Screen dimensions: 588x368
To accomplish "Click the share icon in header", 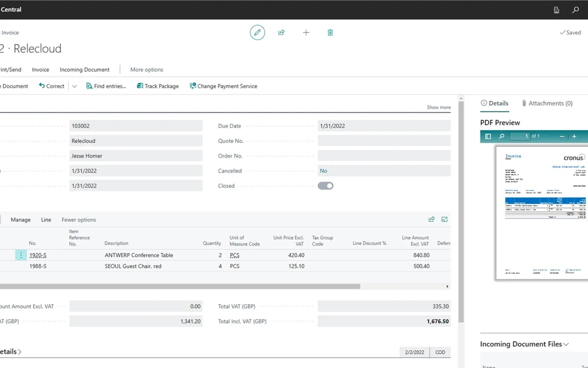I will (x=282, y=32).
